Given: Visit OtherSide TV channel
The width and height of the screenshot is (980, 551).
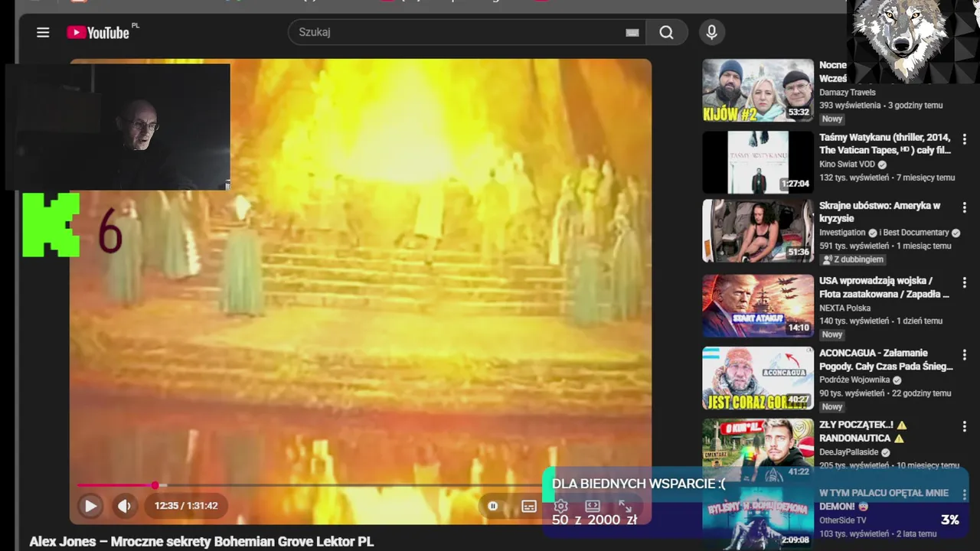Looking at the screenshot, I should 842,520.
